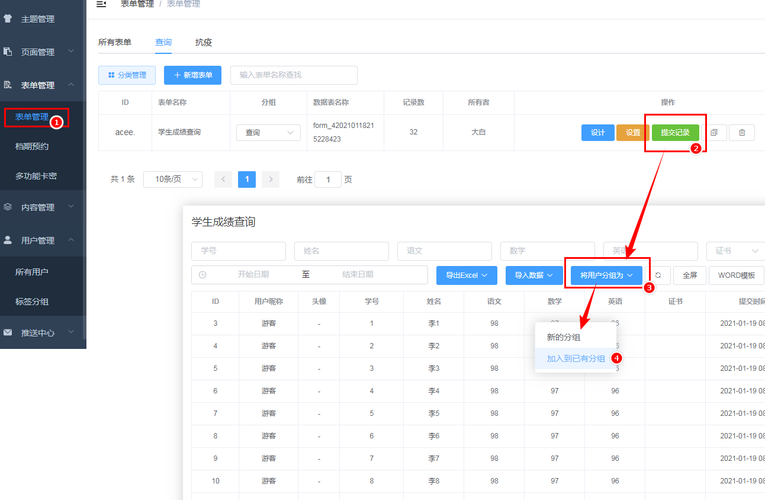This screenshot has width=765, height=500.
Task: Switch to 所有表单 tab
Action: point(115,42)
